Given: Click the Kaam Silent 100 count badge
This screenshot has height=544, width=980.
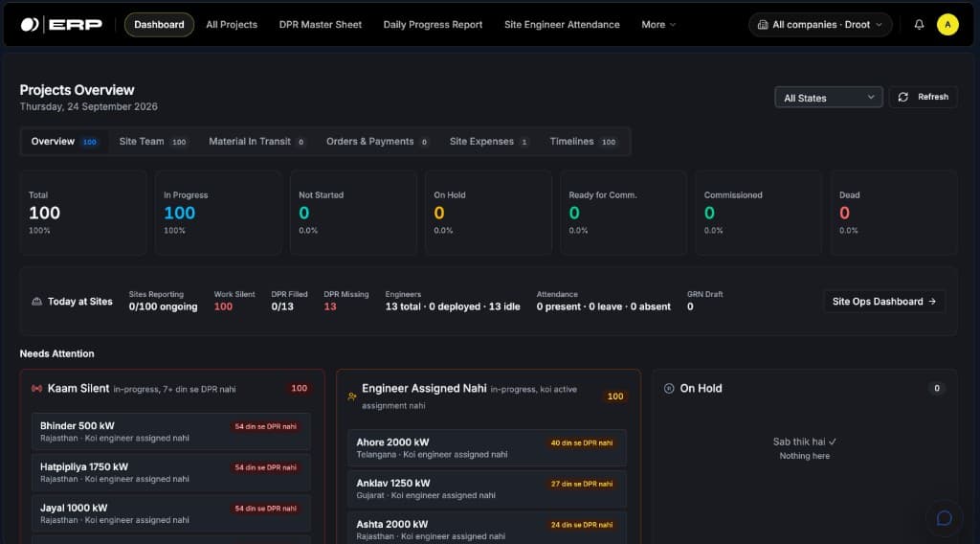Looking at the screenshot, I should pos(300,388).
